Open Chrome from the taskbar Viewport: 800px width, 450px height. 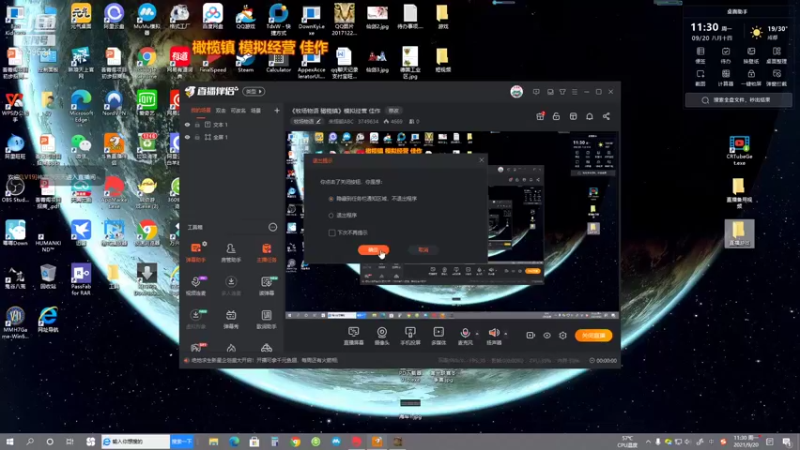coord(295,441)
